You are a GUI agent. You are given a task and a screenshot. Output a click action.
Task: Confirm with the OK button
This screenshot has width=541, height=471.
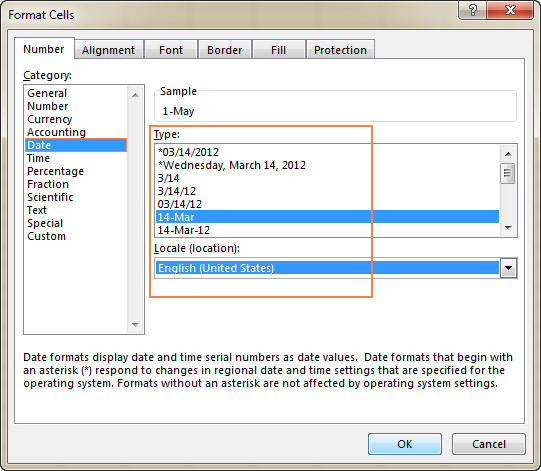tap(405, 444)
